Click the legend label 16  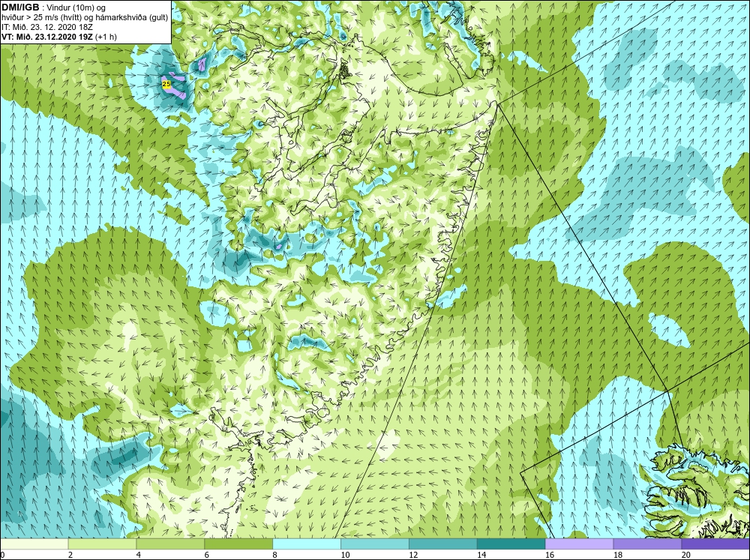pos(550,555)
